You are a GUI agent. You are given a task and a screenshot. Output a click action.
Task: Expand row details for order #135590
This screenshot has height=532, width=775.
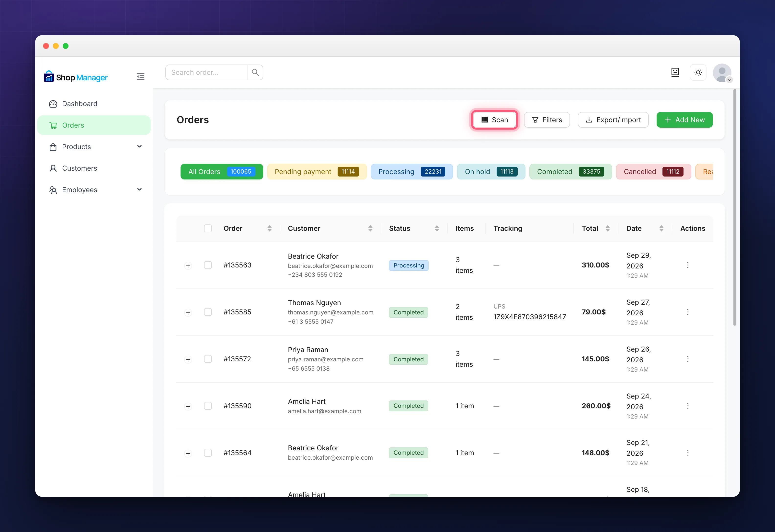188,406
